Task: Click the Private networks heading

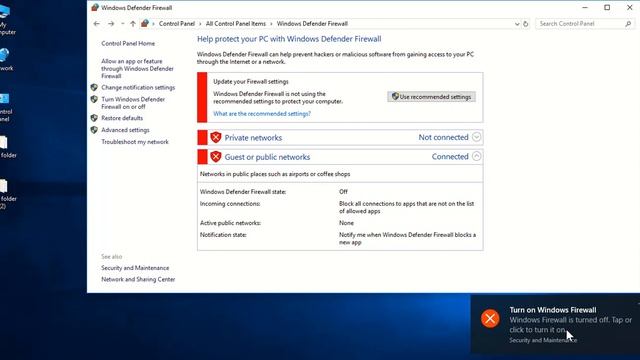Action: click(x=253, y=138)
